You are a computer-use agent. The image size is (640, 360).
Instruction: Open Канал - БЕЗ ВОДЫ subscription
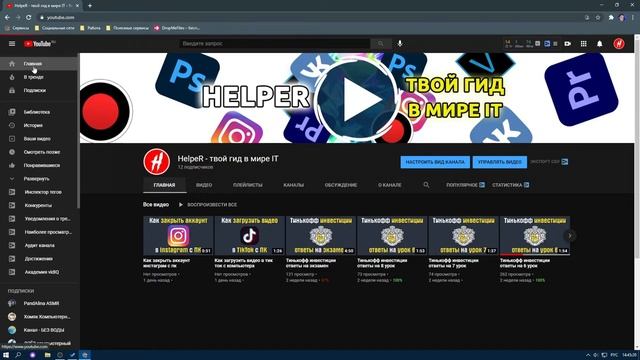tap(39, 330)
